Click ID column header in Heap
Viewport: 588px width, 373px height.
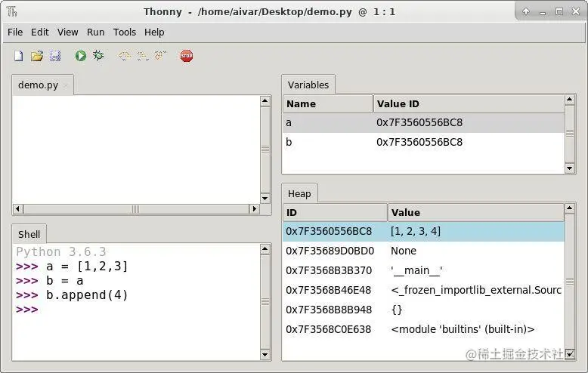pos(335,212)
